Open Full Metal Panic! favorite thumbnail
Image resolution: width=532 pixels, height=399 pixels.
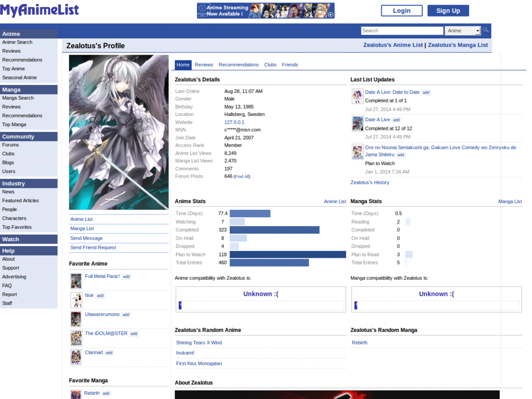point(75,281)
